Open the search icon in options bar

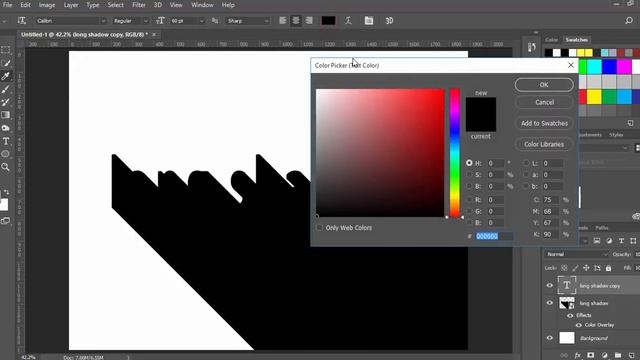(629, 20)
